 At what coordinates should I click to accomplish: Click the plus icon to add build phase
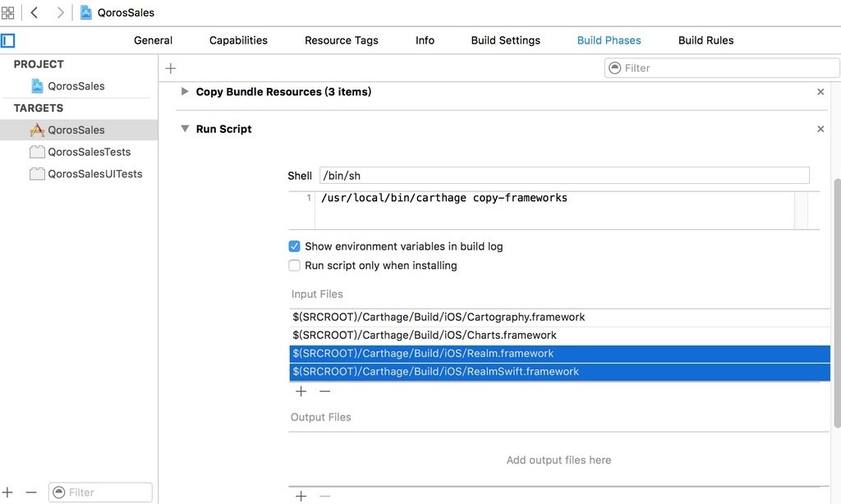click(x=171, y=68)
